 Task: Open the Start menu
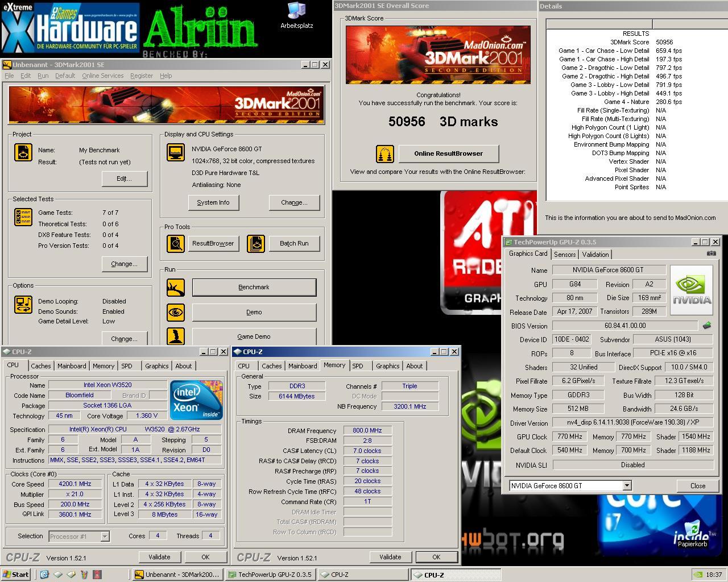[x=16, y=575]
